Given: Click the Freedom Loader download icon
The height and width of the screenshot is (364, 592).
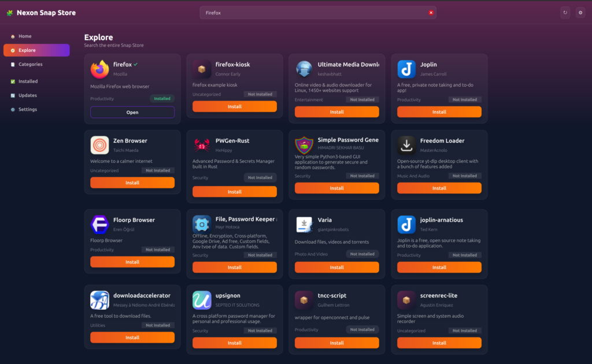Looking at the screenshot, I should (x=406, y=145).
